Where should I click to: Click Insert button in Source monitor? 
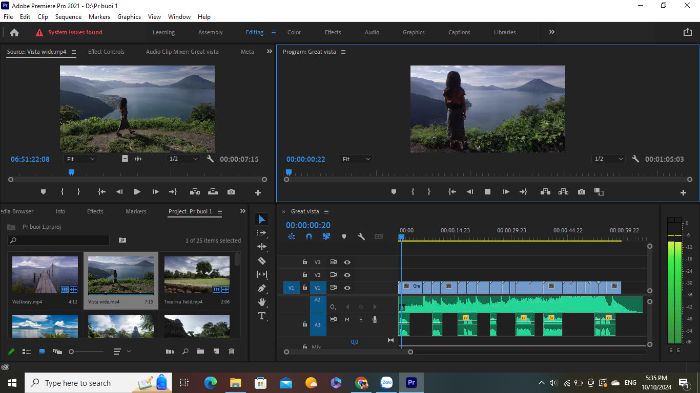[x=195, y=192]
